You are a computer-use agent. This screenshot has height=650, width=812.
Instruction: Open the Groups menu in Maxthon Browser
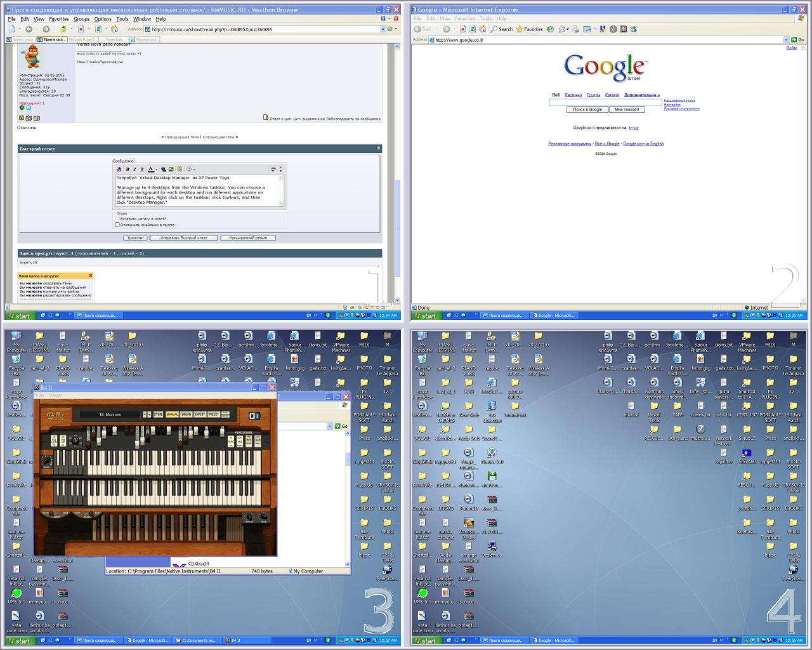(81, 19)
